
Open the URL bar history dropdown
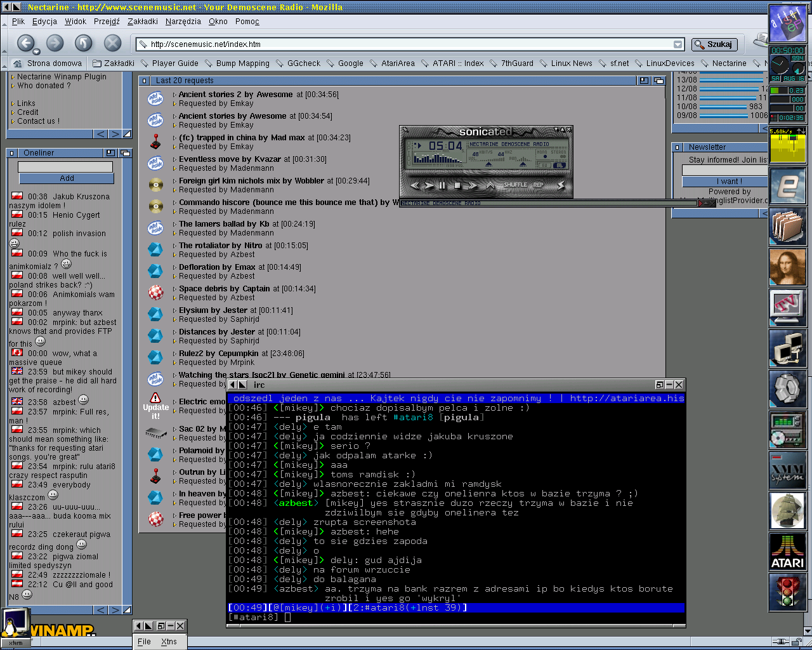pos(678,44)
